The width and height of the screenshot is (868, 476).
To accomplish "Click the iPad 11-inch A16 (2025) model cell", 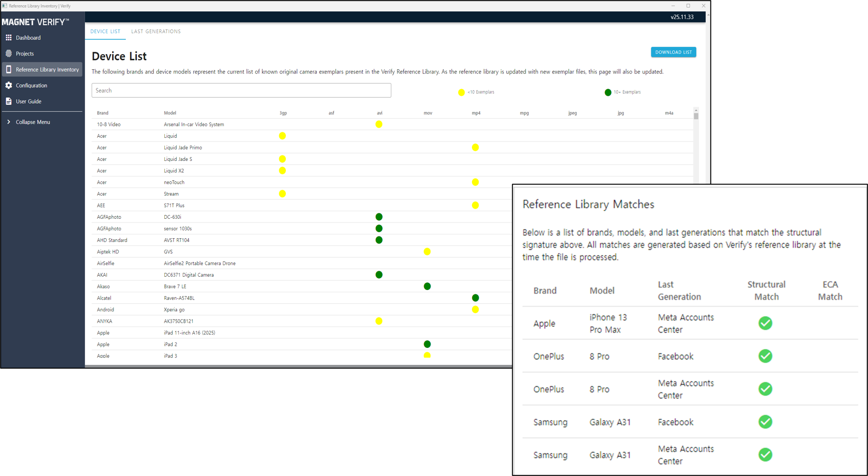I will [189, 333].
